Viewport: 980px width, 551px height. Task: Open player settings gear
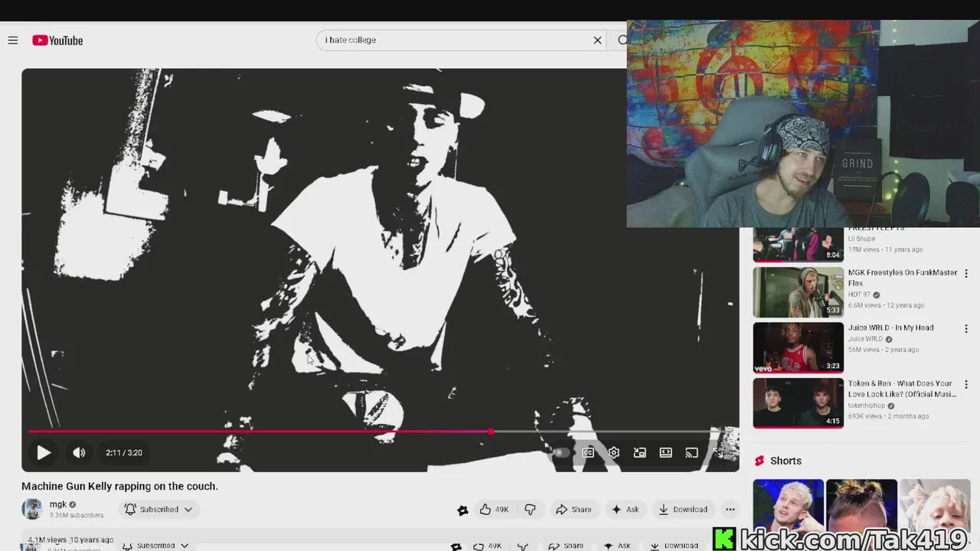(614, 453)
